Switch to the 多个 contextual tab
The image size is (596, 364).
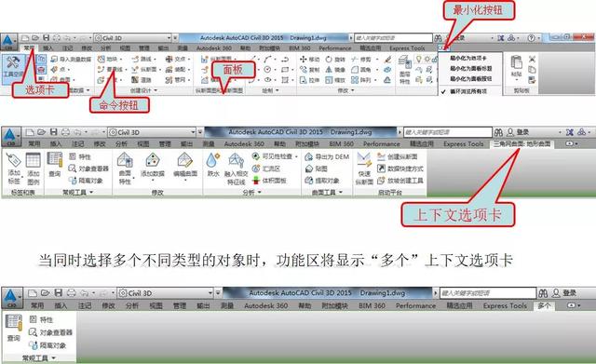(544, 305)
